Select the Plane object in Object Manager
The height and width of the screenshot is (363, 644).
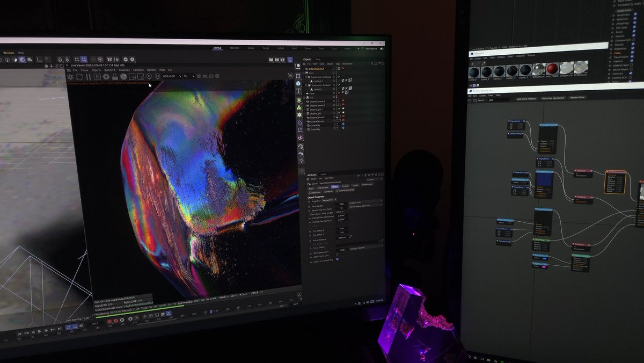312,93
